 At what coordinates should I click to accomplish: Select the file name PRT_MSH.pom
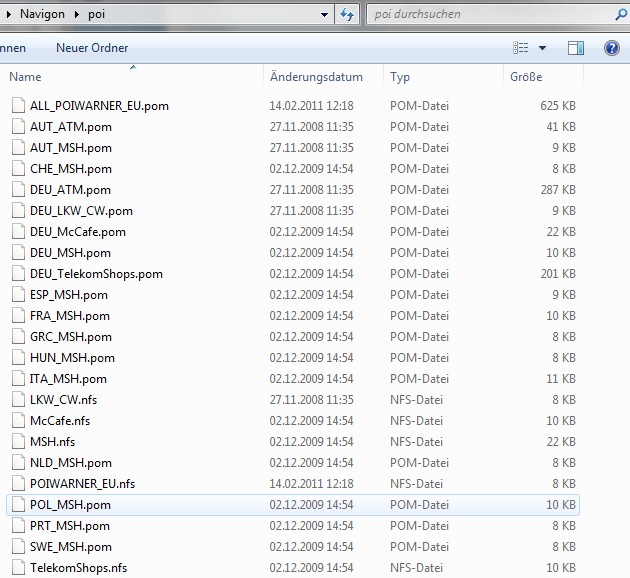pyautogui.click(x=70, y=526)
